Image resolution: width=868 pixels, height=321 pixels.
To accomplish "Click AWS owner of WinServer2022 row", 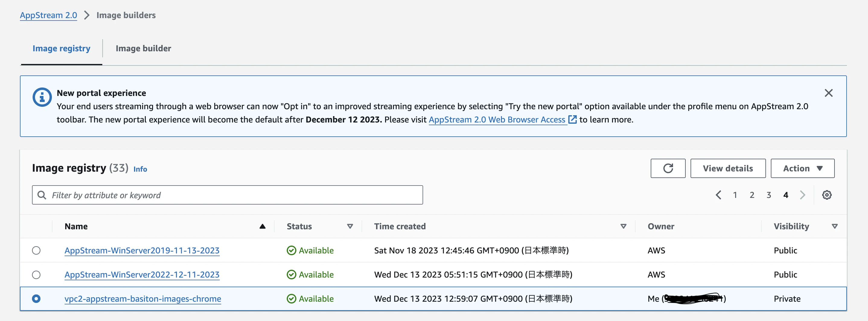I will coord(656,275).
